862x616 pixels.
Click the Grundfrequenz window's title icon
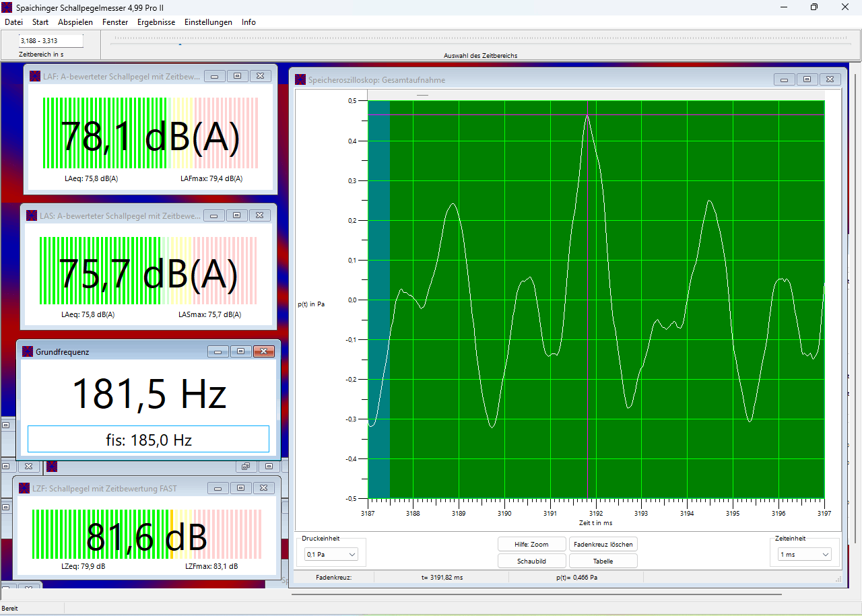[28, 351]
